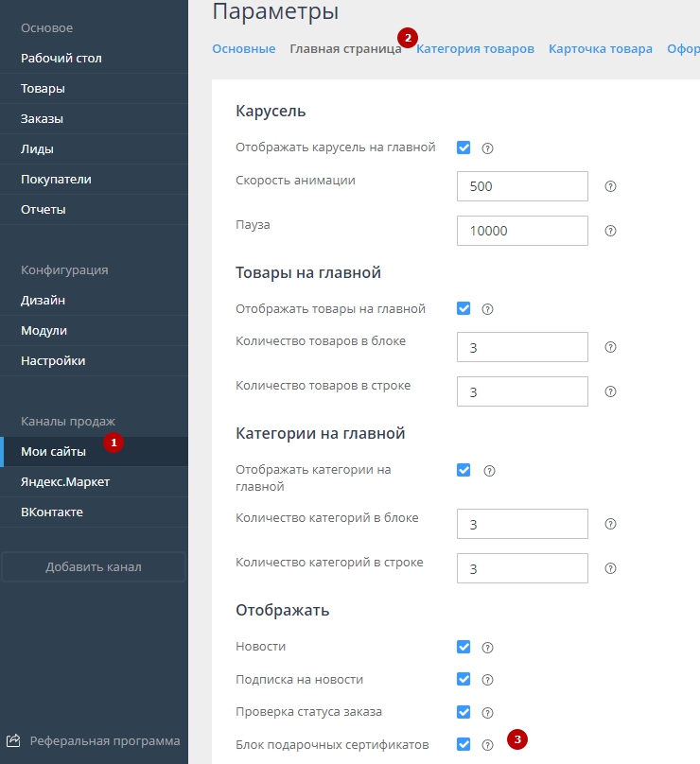Open the Реферальная программа link
The height and width of the screenshot is (764, 700).
[105, 740]
